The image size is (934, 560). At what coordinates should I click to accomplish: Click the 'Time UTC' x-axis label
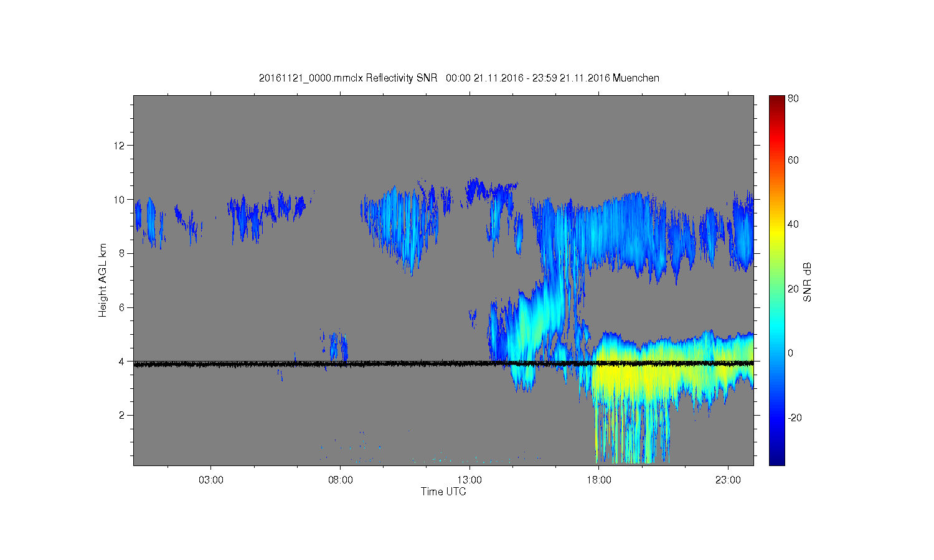click(x=443, y=492)
